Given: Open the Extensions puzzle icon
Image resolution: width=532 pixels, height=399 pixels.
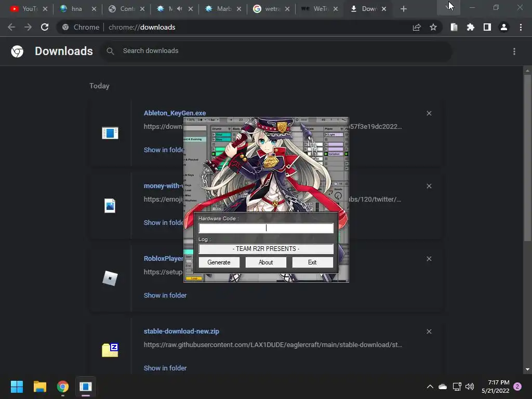Looking at the screenshot, I should (471, 27).
